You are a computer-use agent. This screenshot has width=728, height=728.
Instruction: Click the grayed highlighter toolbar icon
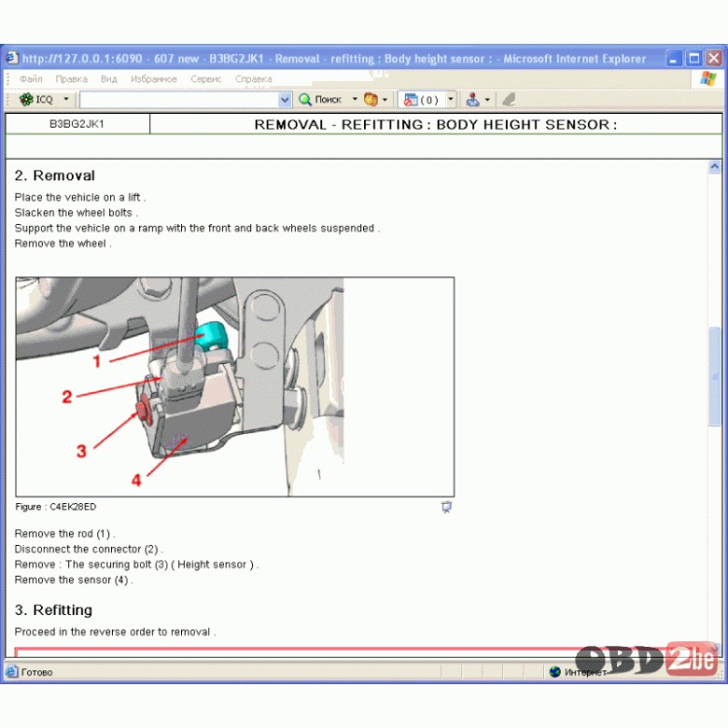coord(510,99)
